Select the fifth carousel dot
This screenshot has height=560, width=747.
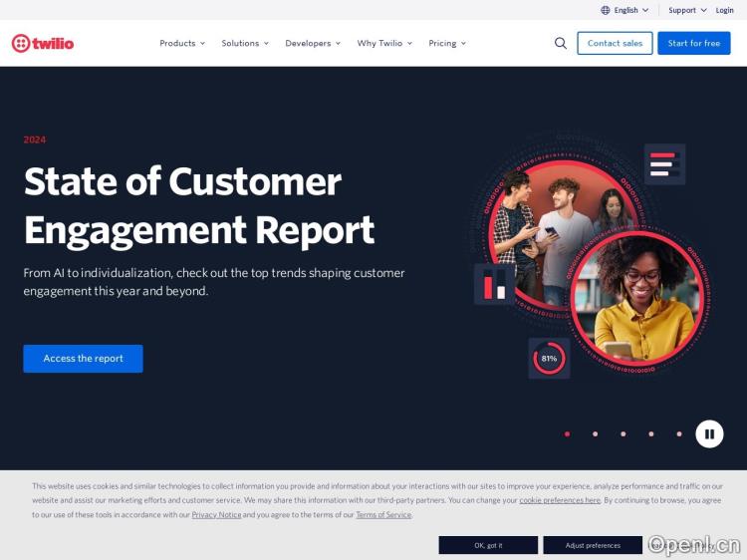[679, 434]
